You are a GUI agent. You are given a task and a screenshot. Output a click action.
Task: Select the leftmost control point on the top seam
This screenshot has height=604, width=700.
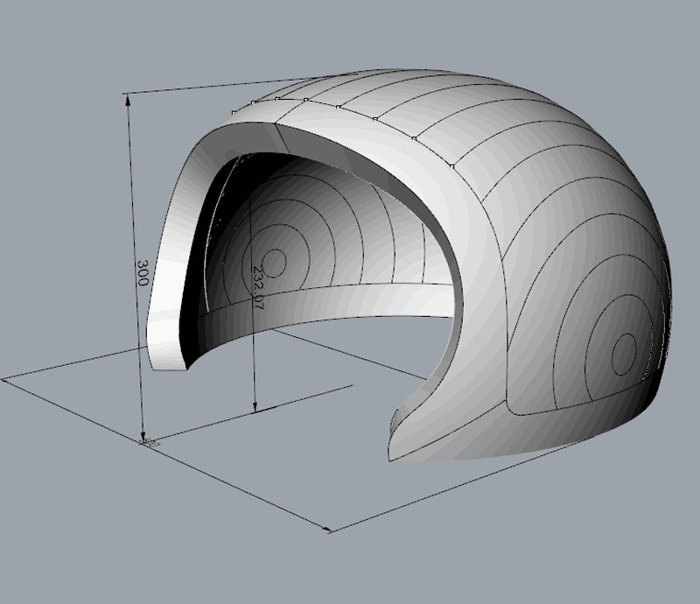click(x=233, y=111)
